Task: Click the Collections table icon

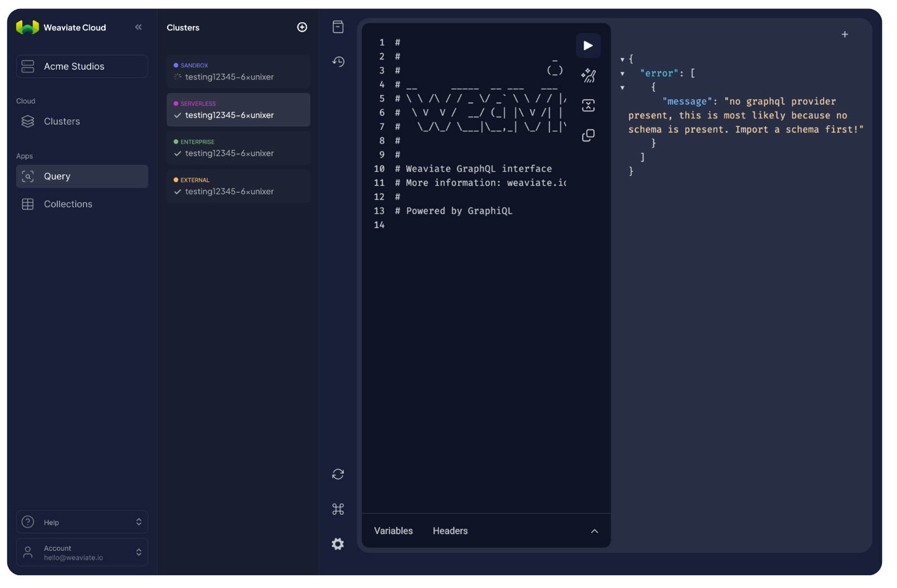Action: [28, 204]
